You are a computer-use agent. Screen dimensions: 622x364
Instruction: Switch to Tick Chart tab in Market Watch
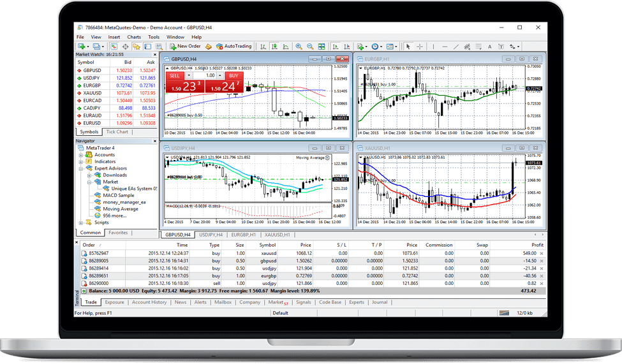tap(117, 132)
